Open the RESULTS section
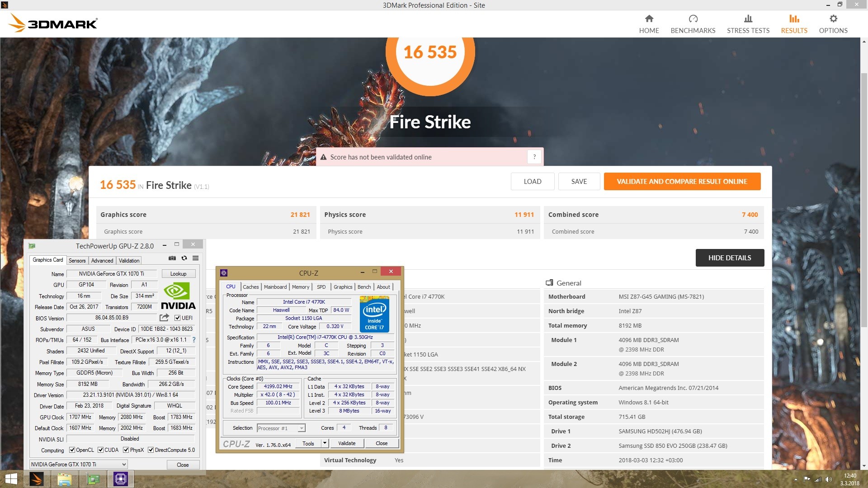 [x=794, y=24]
